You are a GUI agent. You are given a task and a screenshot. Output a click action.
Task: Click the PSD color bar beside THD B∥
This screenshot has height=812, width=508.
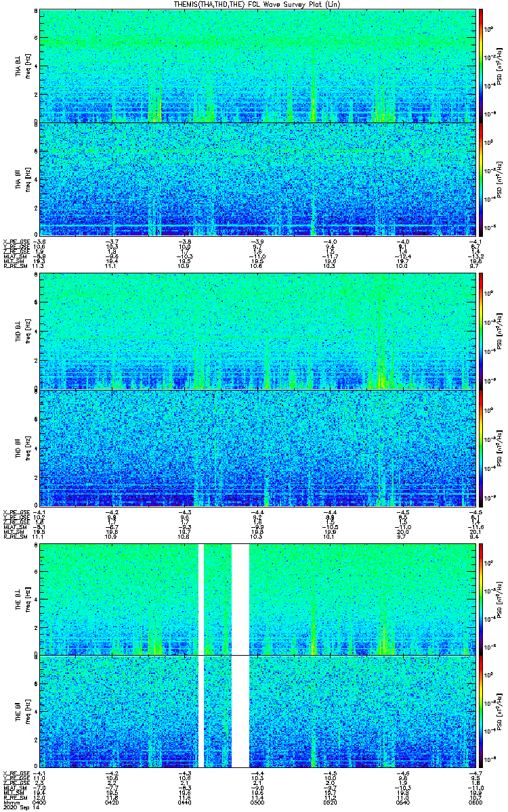tap(481, 447)
